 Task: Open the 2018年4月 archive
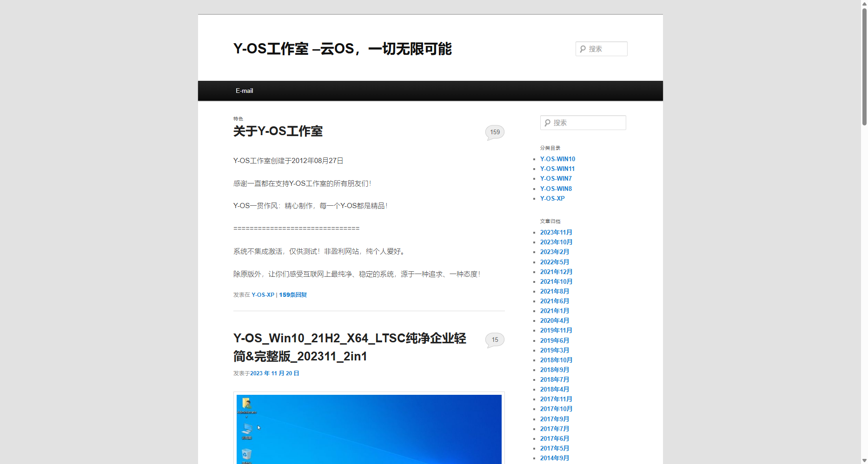click(x=555, y=389)
